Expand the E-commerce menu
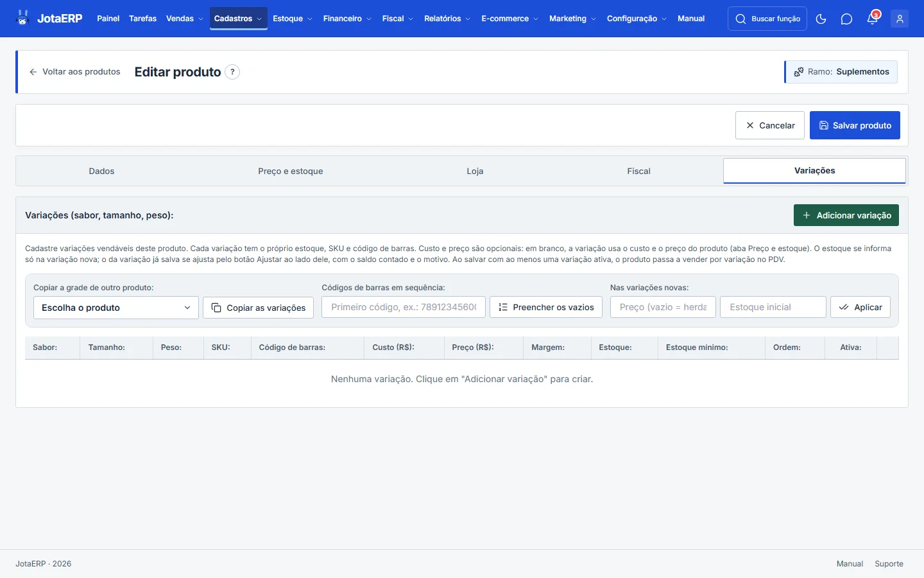Viewport: 924px width, 578px height. click(x=510, y=19)
